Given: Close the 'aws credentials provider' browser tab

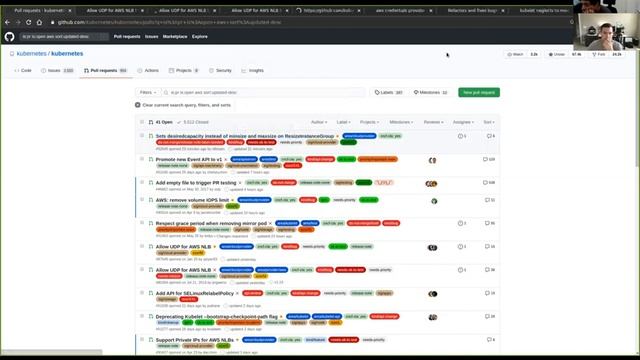Looking at the screenshot, I should click(431, 10).
